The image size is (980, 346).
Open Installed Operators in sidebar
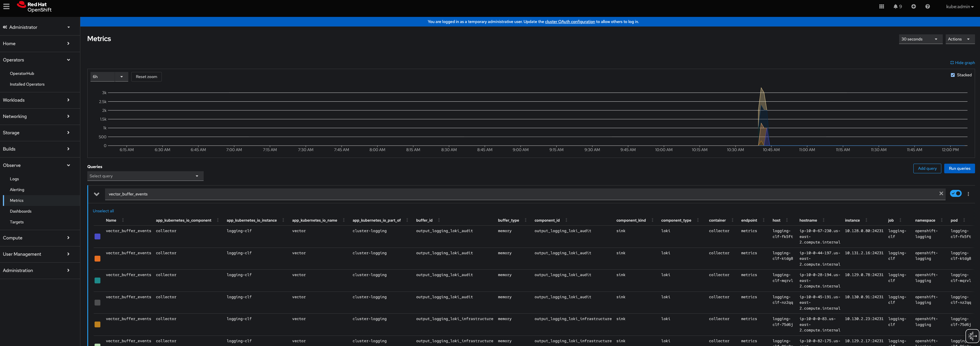tap(27, 84)
